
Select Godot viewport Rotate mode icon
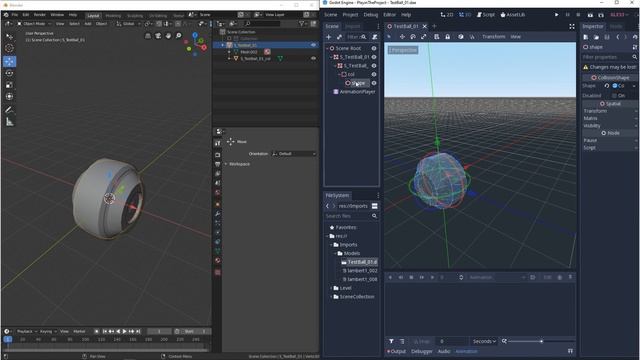(413, 37)
